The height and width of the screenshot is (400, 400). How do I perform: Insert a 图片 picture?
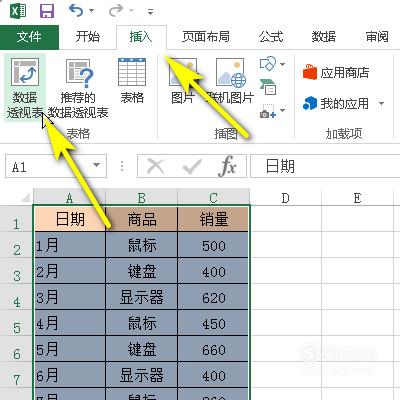coord(183,81)
